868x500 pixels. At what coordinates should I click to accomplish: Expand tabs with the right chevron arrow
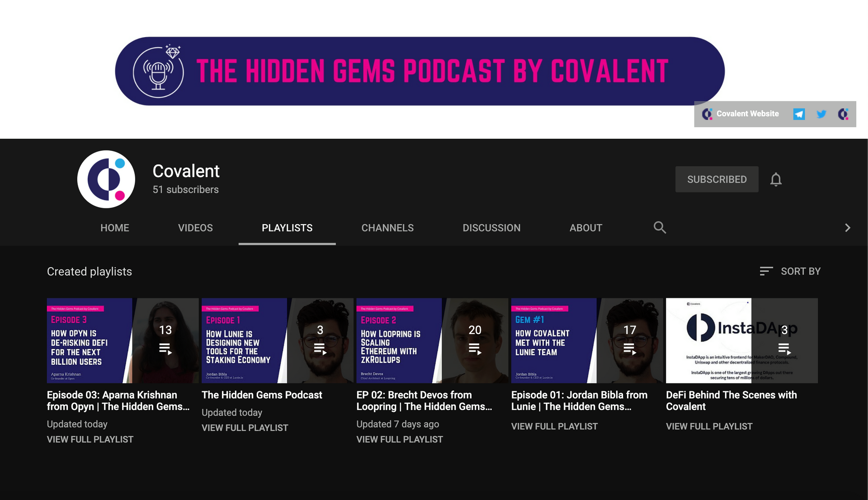click(x=847, y=228)
